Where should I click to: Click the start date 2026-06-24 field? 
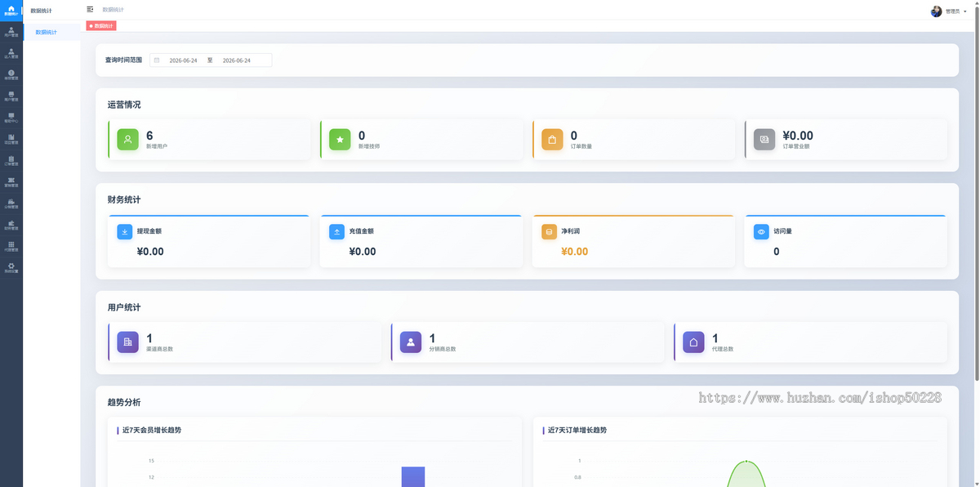click(x=183, y=60)
